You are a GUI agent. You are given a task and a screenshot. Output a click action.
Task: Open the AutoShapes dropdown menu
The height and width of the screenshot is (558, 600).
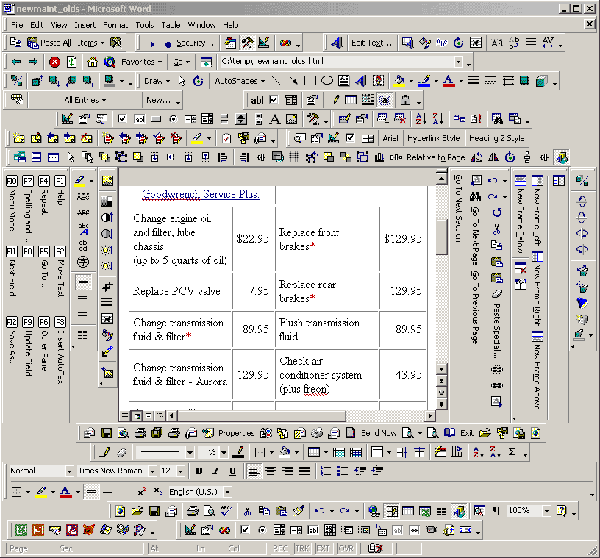coord(240,81)
